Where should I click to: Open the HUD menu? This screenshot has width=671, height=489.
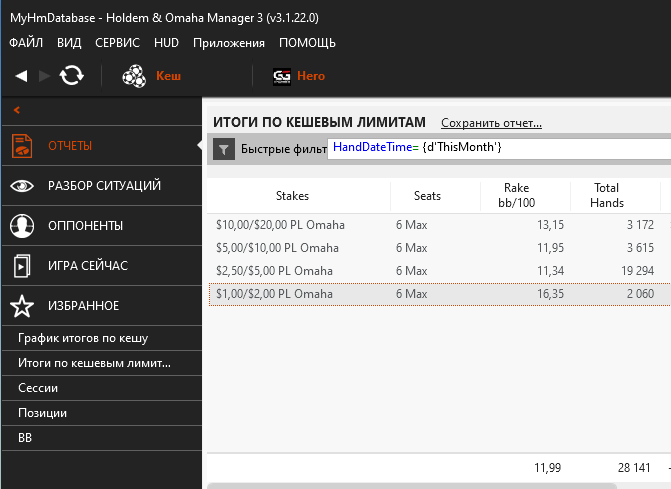166,43
